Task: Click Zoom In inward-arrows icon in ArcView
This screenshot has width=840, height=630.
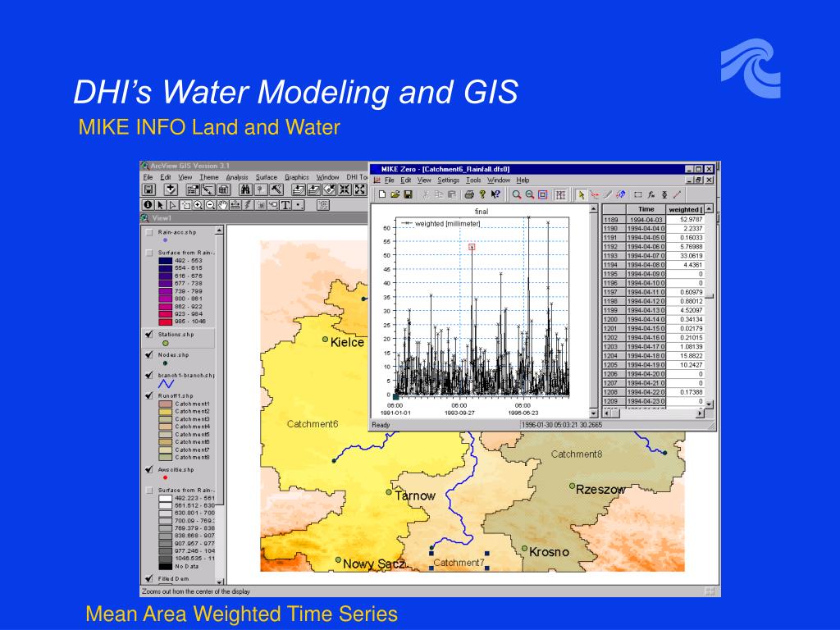Action: pos(345,189)
